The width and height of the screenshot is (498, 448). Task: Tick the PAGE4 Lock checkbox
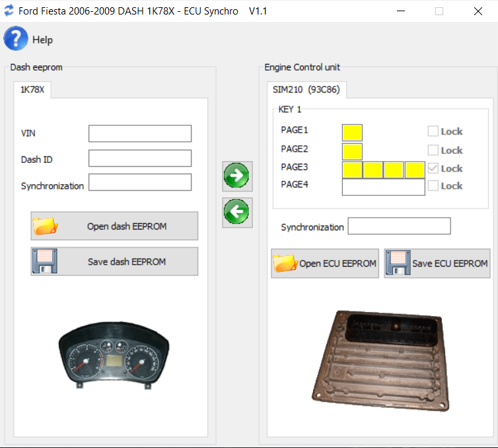[x=433, y=186]
